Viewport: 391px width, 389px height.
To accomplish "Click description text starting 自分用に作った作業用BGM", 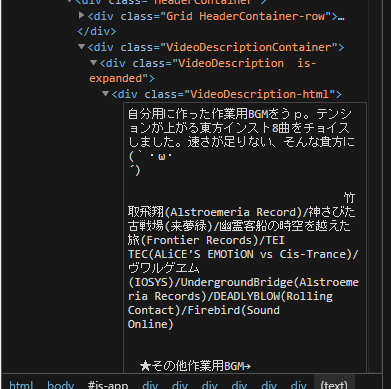I will click(x=240, y=114).
